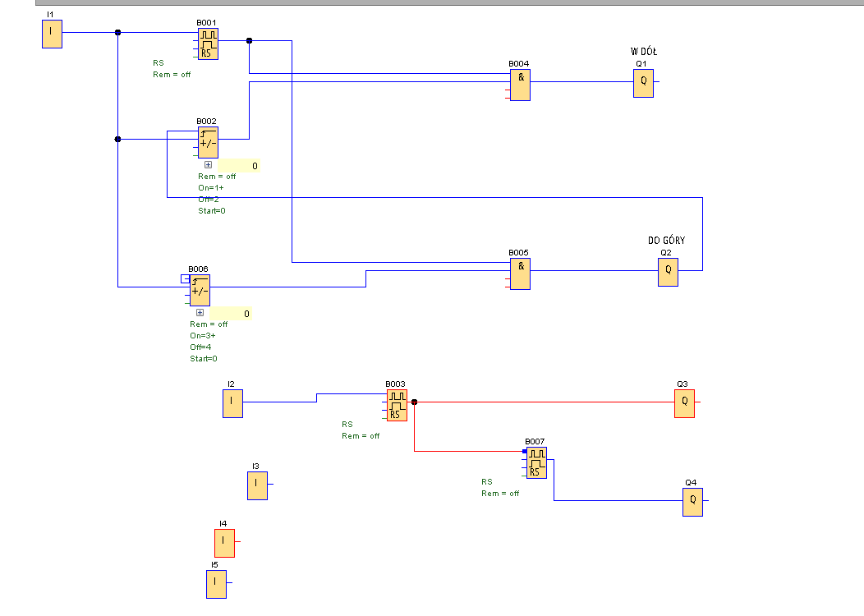Select the B004 AND gate block
The height and width of the screenshot is (616, 864).
[x=520, y=85]
